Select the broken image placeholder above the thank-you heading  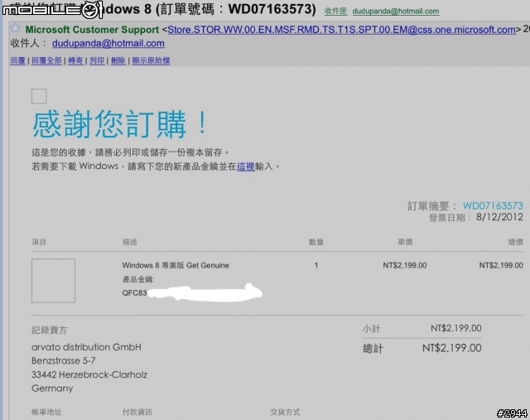39,96
